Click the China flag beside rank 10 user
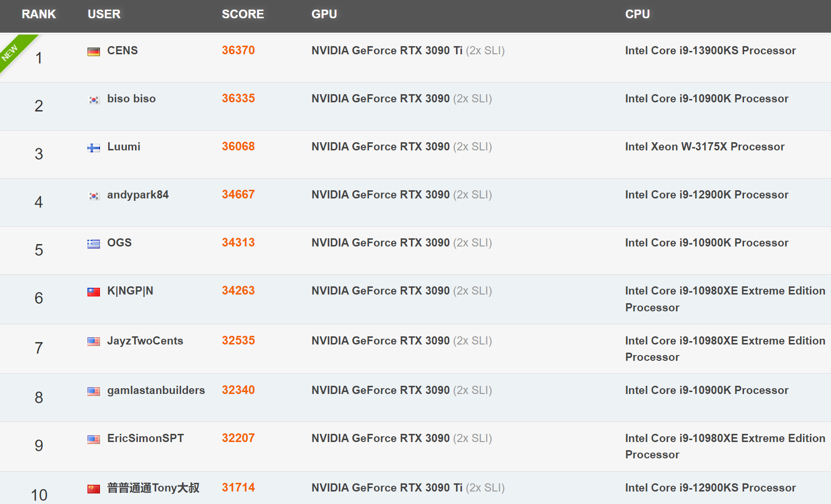Viewport: 831px width, 504px height. click(x=94, y=489)
